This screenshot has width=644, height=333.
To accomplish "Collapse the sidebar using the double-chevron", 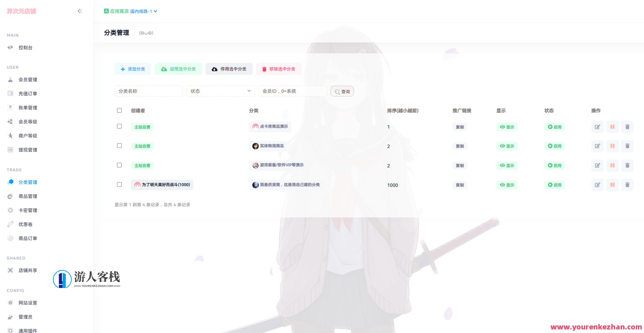I will (x=80, y=11).
